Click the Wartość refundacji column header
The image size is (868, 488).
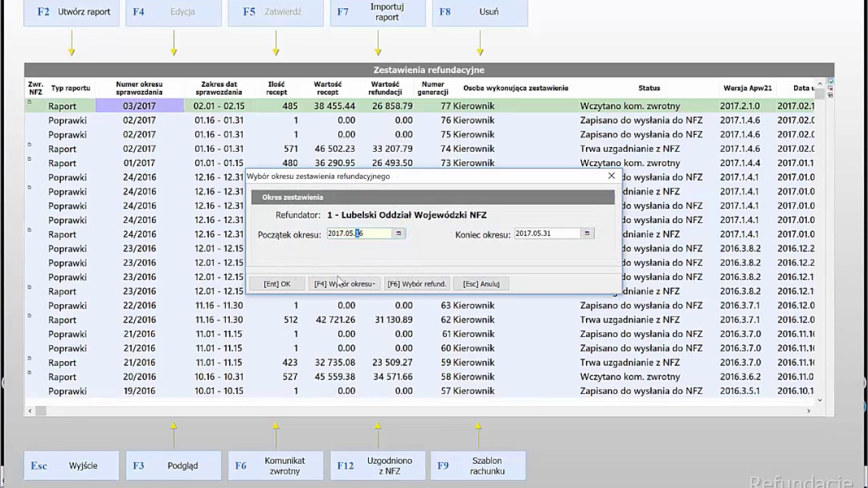tap(385, 88)
